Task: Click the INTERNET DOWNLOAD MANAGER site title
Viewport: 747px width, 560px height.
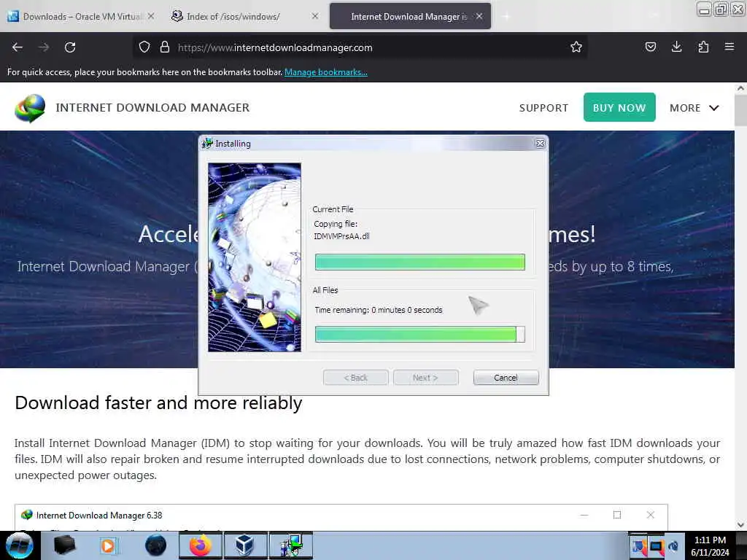Action: coord(152,108)
